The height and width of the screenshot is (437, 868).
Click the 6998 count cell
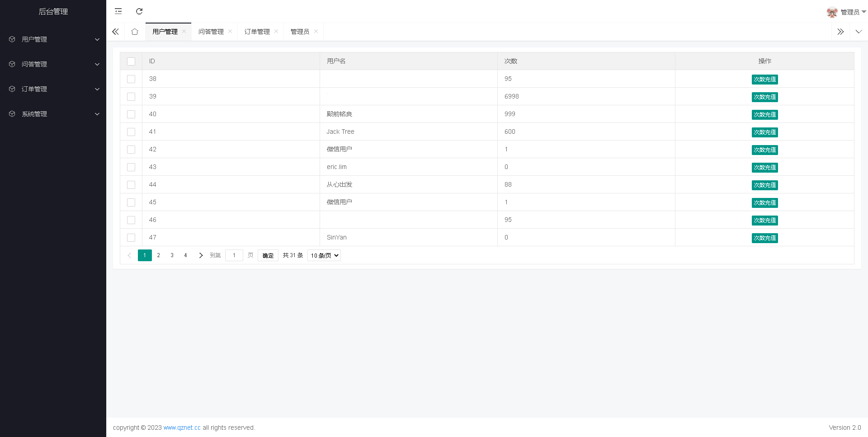tap(586, 96)
